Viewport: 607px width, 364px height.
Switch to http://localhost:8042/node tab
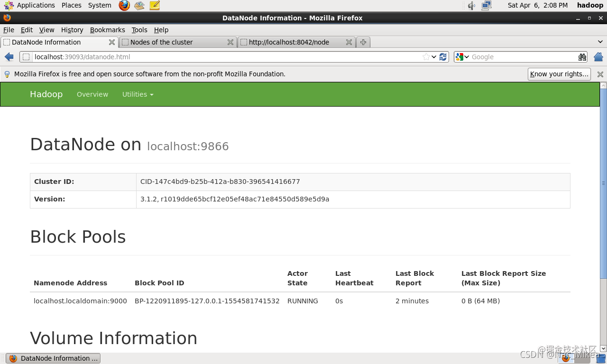[296, 42]
